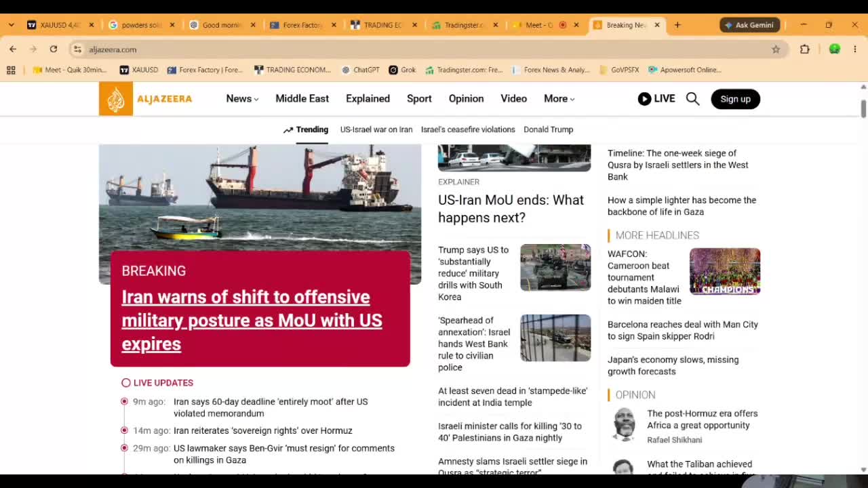Reload the Al Jazeera page
Screen dimensions: 868x488
pos(54,49)
